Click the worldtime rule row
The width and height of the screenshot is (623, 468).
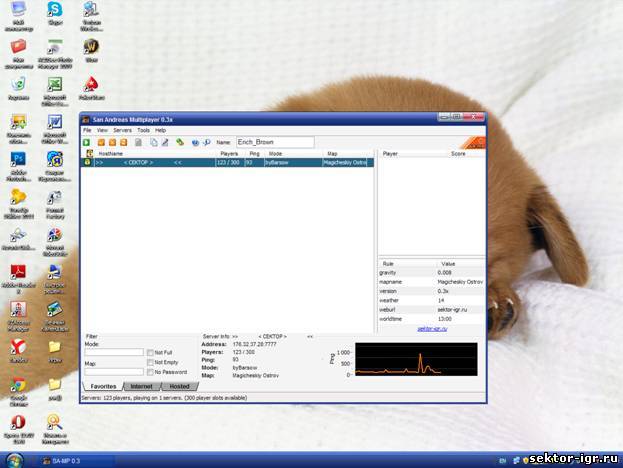(431, 319)
